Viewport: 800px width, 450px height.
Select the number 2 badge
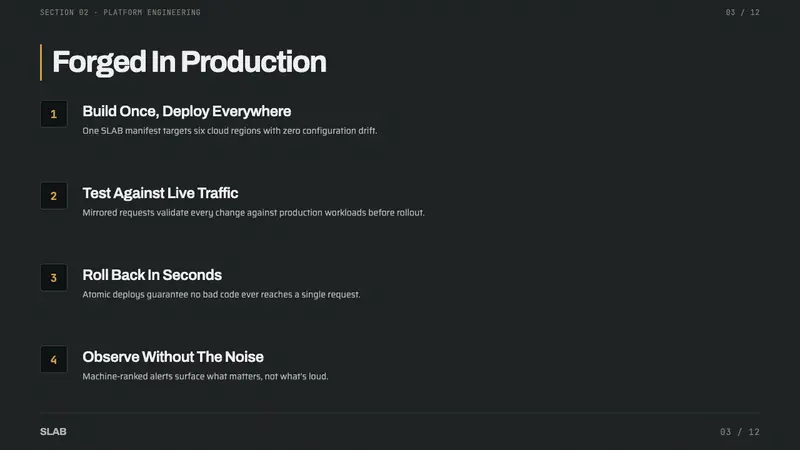coord(54,196)
